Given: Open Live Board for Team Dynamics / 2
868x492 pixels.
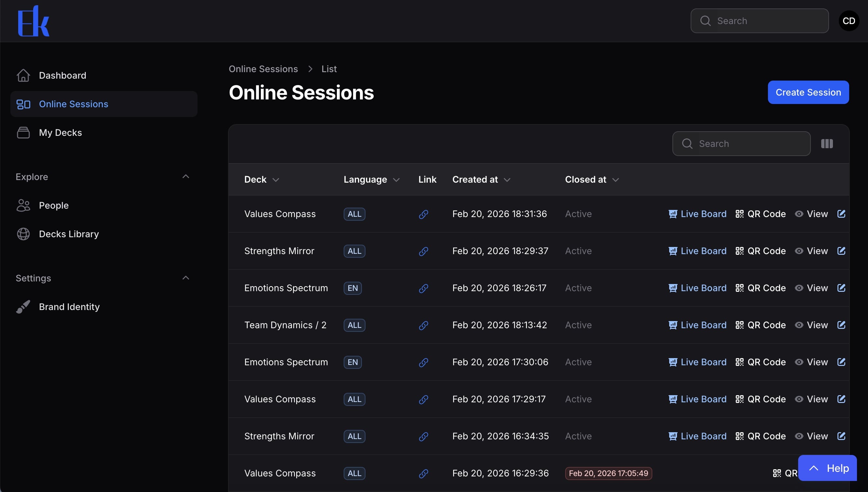Looking at the screenshot, I should [697, 325].
